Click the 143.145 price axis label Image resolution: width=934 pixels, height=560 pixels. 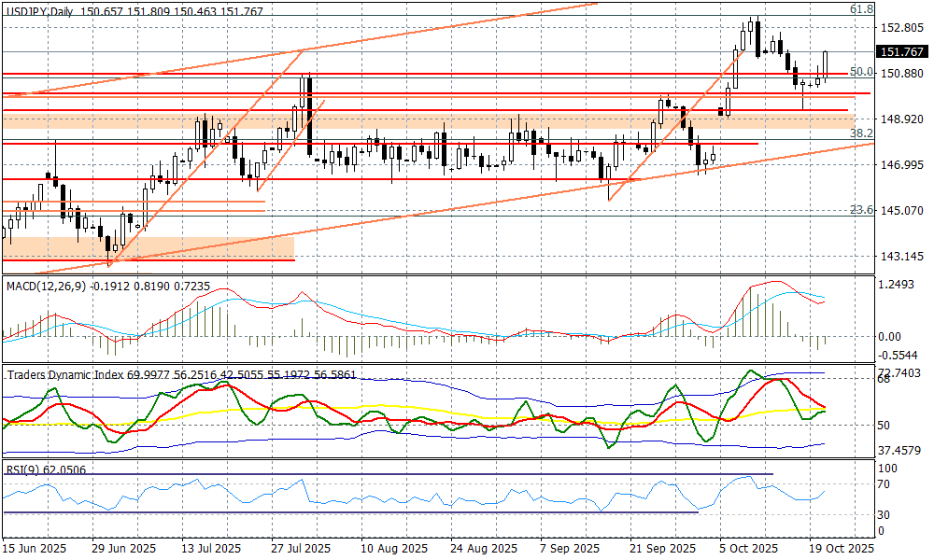901,257
